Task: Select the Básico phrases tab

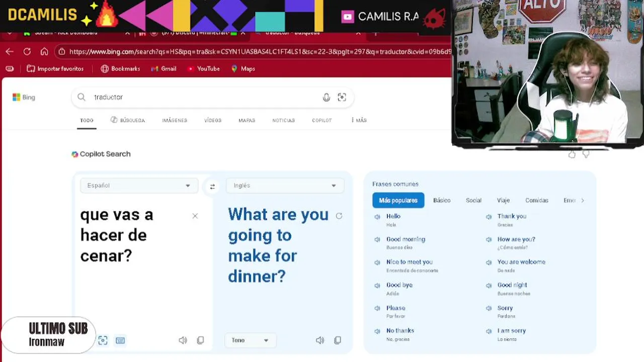Action: tap(442, 200)
